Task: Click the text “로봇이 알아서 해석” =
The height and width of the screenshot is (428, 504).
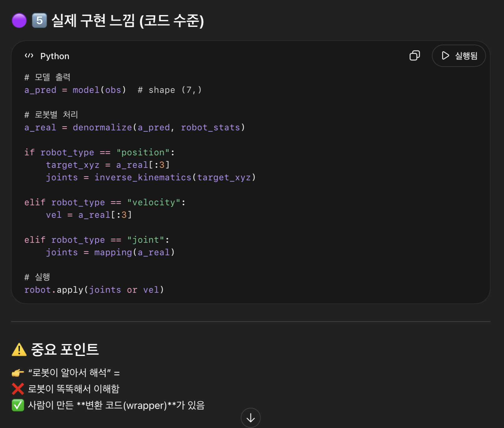Action: (x=74, y=372)
